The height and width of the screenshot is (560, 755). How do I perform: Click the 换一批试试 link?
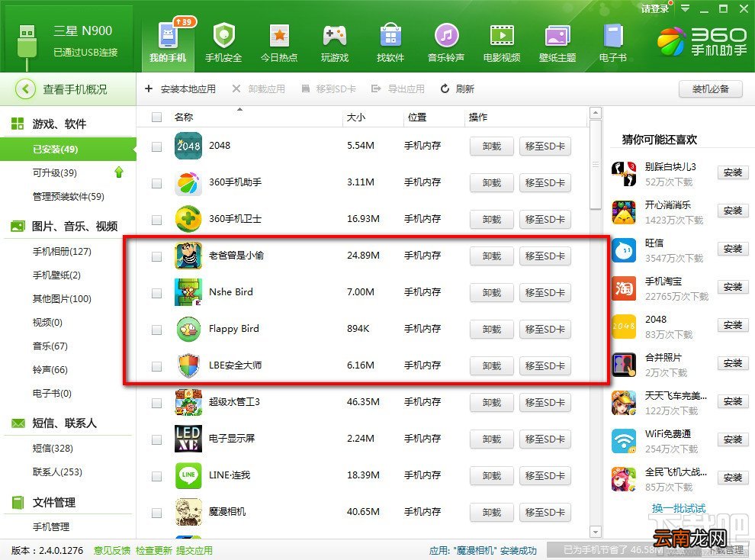point(679,508)
